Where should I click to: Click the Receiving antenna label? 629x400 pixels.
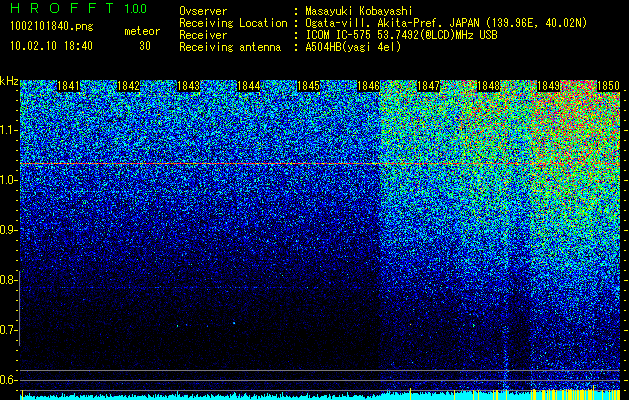(230, 47)
